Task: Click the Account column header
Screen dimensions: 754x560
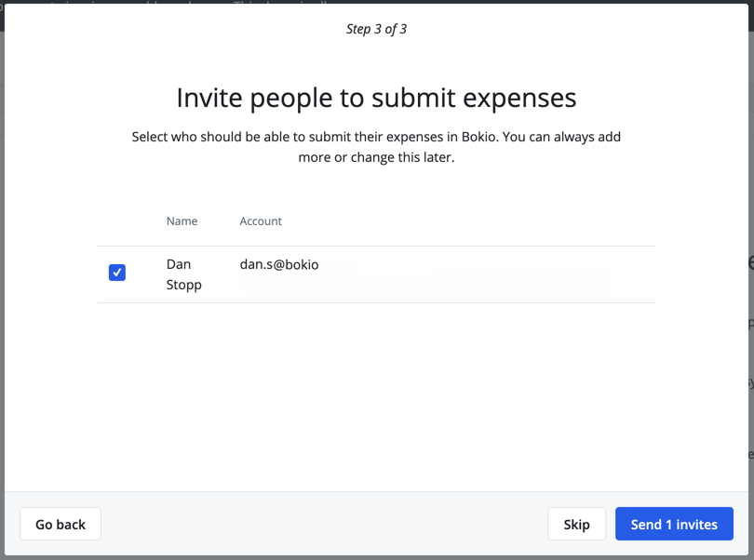Action: click(x=261, y=221)
